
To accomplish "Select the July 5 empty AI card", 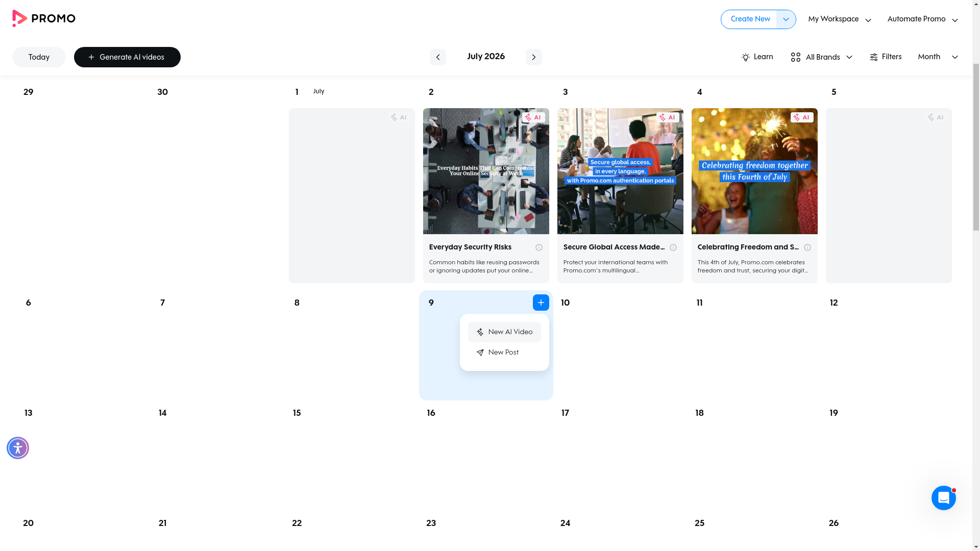I will pyautogui.click(x=889, y=195).
